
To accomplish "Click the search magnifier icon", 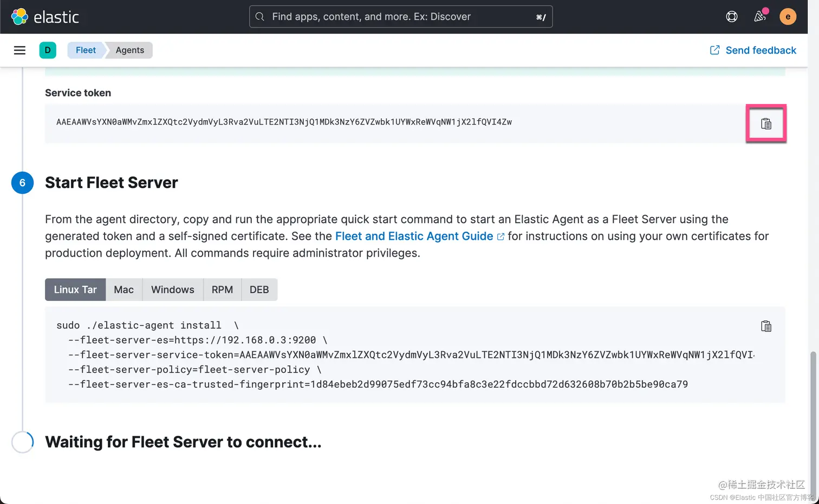I will tap(260, 17).
